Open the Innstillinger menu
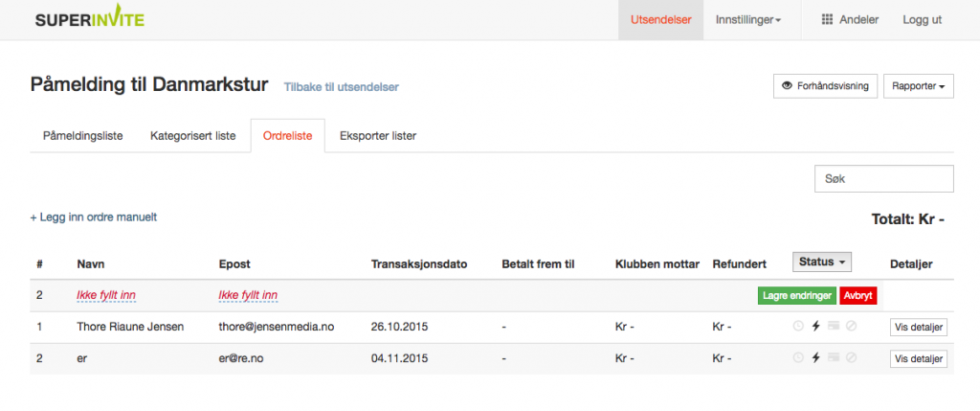This screenshot has height=411, width=980. (x=748, y=20)
